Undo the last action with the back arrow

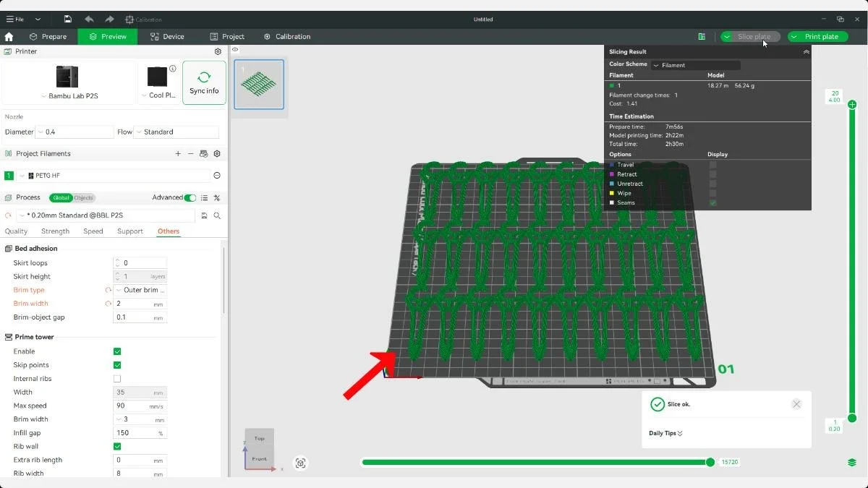point(89,20)
